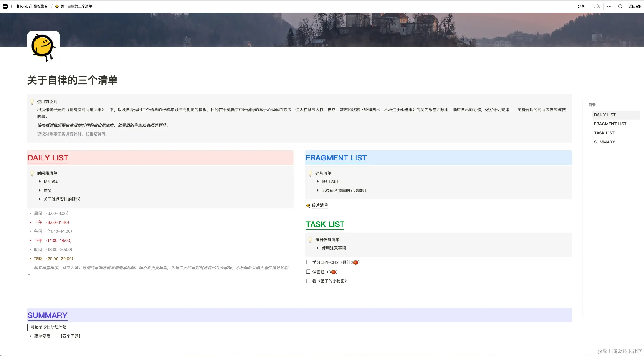Screen dimensions: 644x356
Task: Open the three-dots more options menu
Action: [609, 6]
